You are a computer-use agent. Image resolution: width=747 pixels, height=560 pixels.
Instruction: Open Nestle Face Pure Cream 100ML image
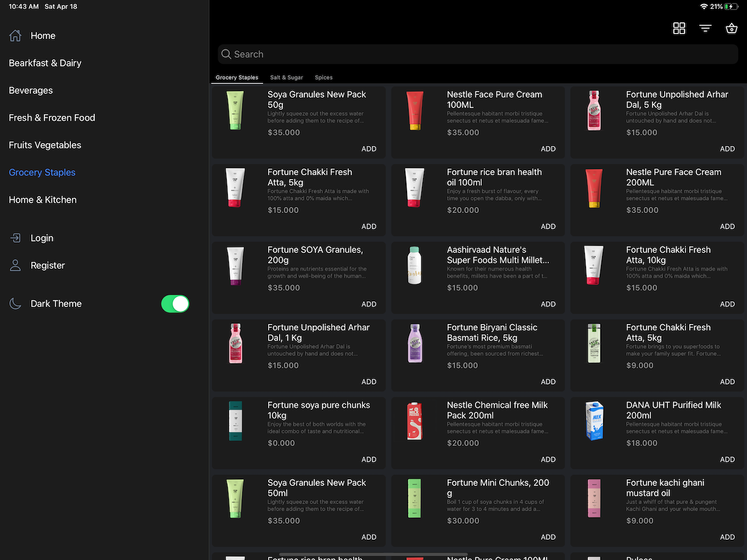click(x=415, y=110)
